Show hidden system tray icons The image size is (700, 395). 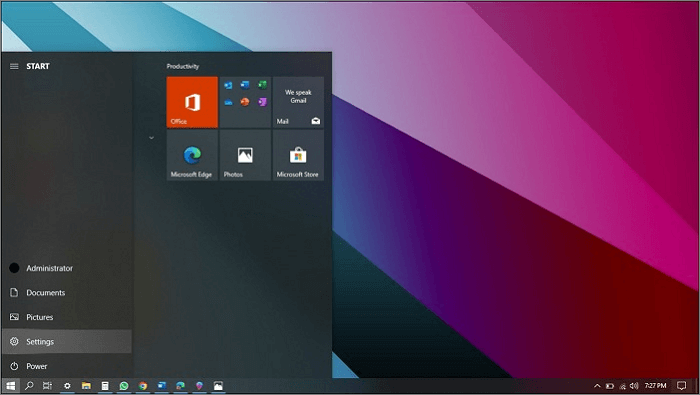tap(597, 386)
